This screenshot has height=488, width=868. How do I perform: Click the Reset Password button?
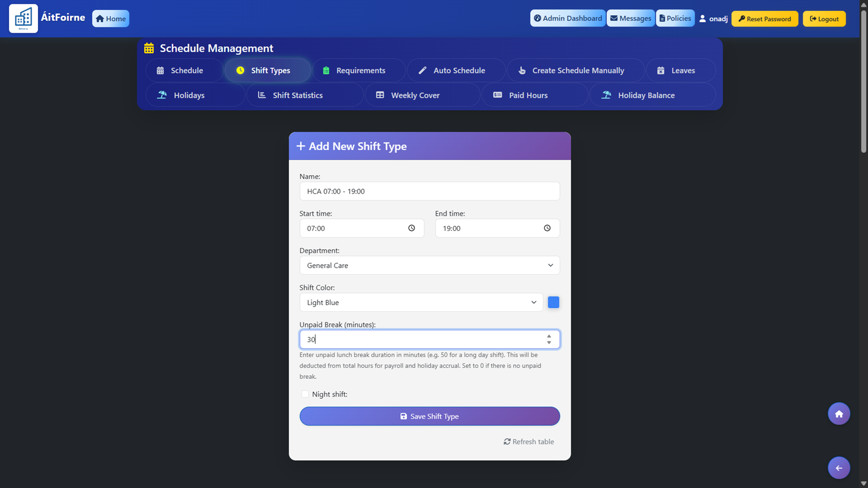(765, 19)
